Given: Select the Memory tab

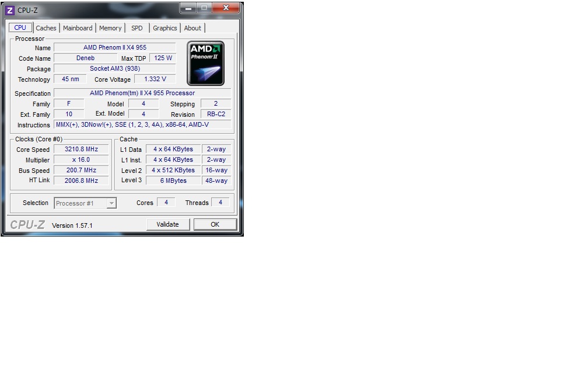Looking at the screenshot, I should click(x=110, y=28).
